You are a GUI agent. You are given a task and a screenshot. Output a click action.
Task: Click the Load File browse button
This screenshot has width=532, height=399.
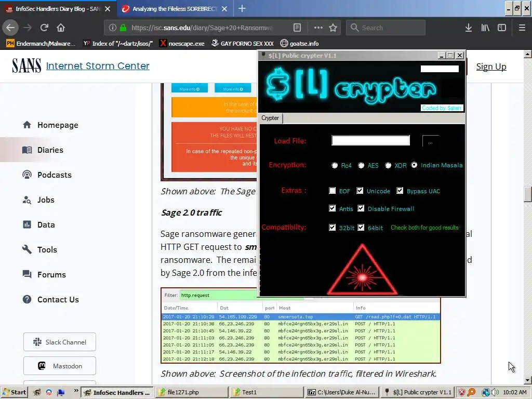pos(430,141)
